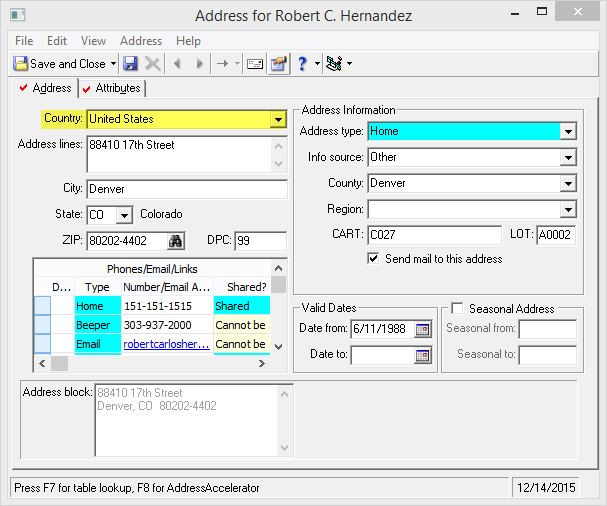Click the Type column header

[x=98, y=287]
